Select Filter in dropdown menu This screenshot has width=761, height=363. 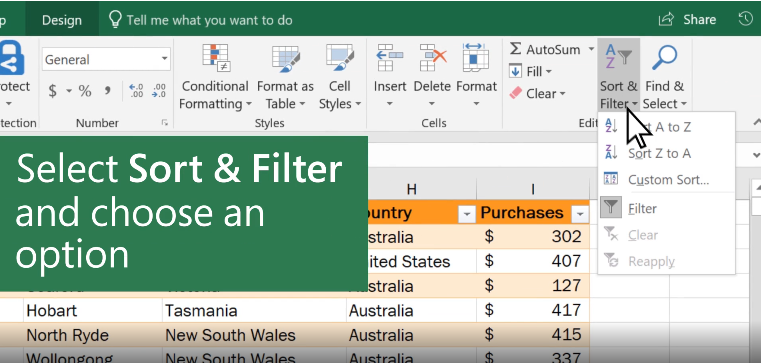[x=666, y=209]
